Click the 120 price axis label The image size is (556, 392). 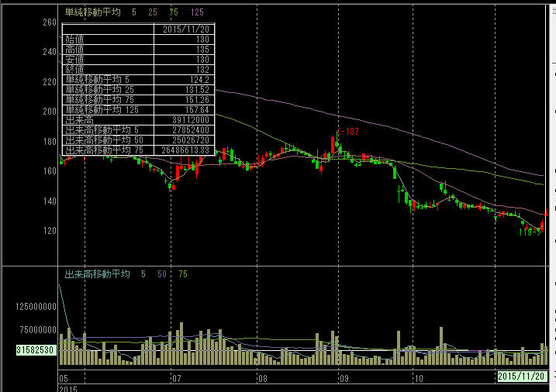click(x=50, y=231)
